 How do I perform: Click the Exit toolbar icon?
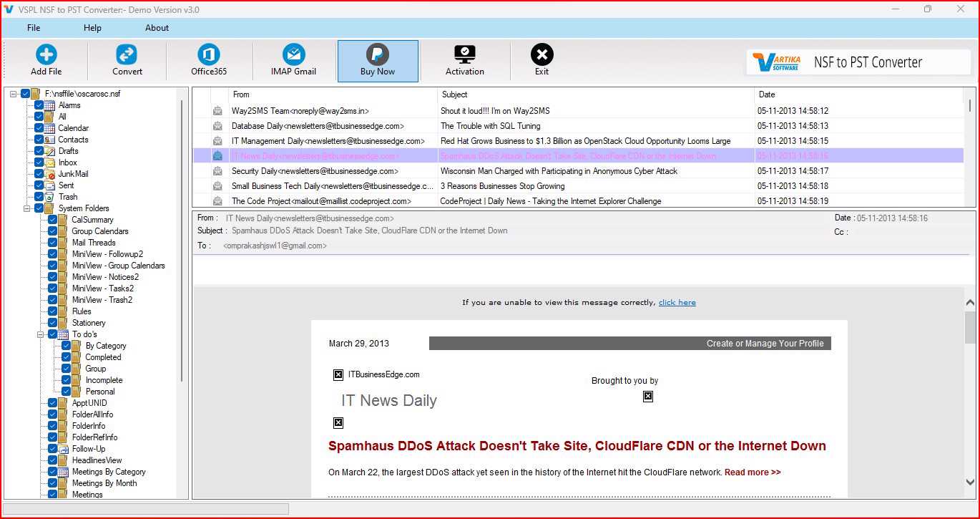pos(542,54)
